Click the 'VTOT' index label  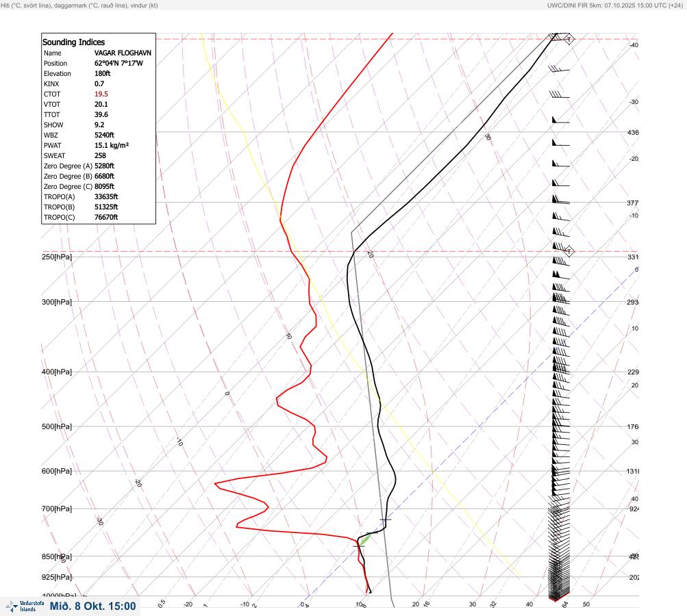click(x=52, y=104)
